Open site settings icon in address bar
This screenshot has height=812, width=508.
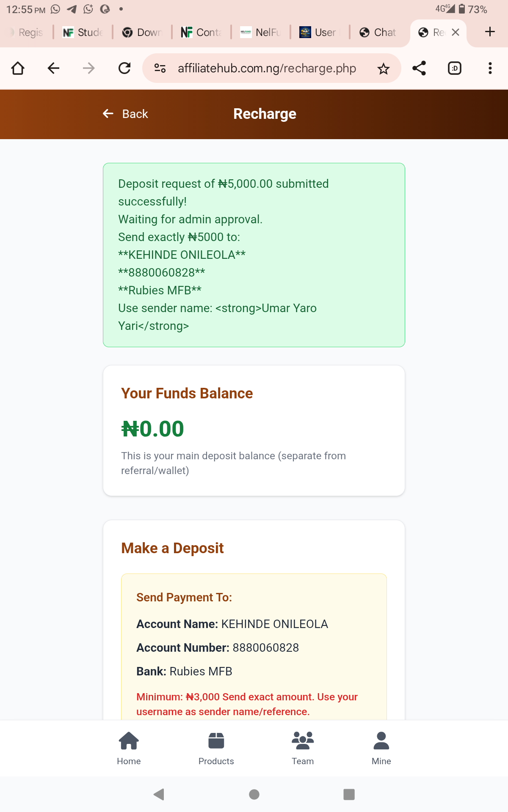click(x=160, y=68)
